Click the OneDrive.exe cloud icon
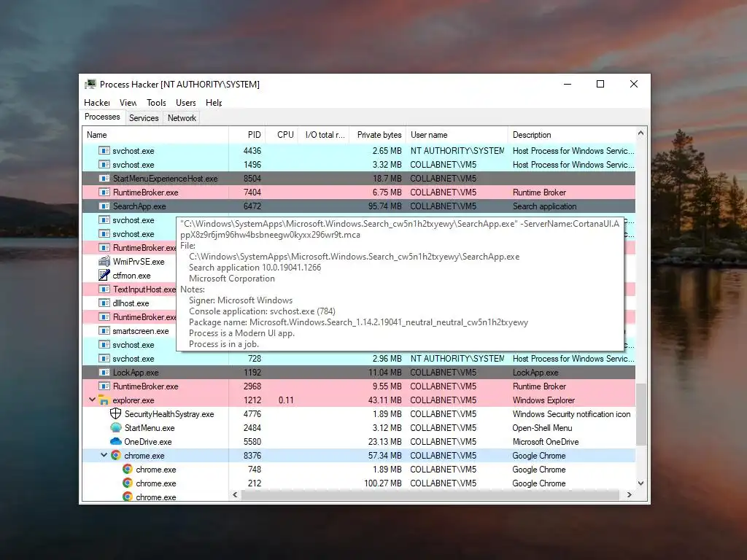The image size is (747, 560). [116, 441]
